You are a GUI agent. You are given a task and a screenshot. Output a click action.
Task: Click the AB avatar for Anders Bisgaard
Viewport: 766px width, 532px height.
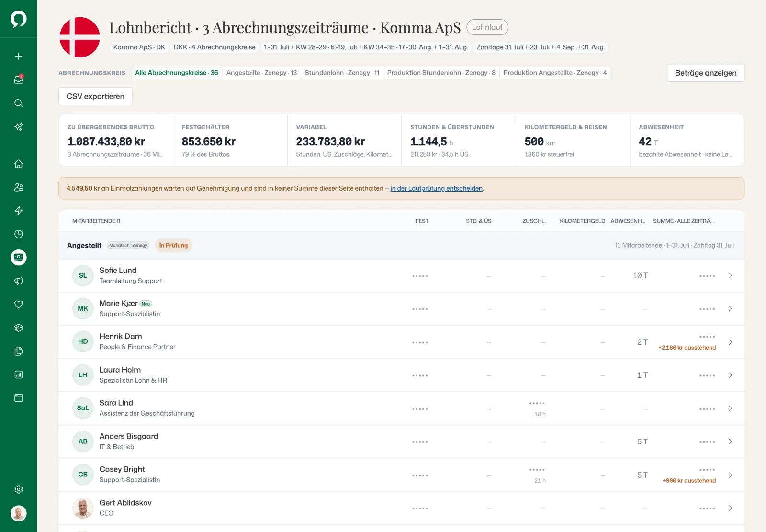pyautogui.click(x=83, y=441)
